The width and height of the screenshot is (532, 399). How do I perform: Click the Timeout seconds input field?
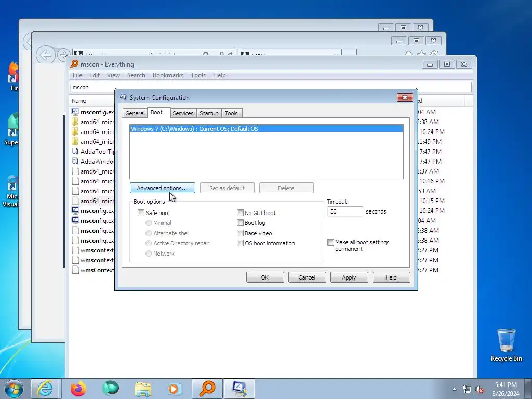(x=345, y=211)
